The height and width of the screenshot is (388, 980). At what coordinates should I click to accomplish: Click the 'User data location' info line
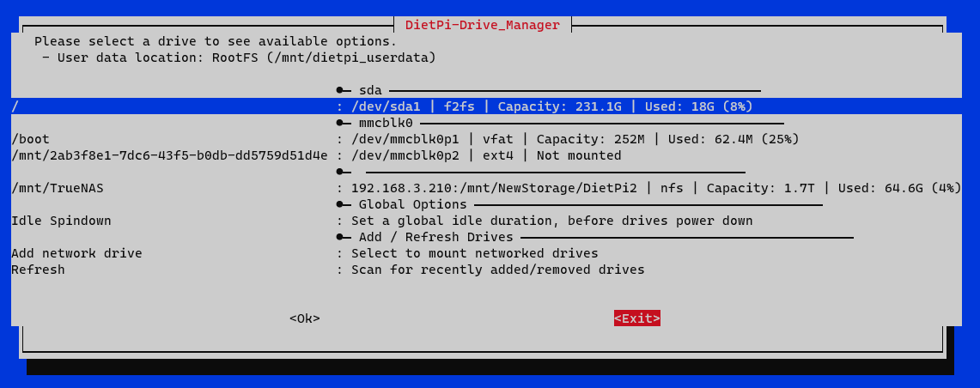(239, 58)
